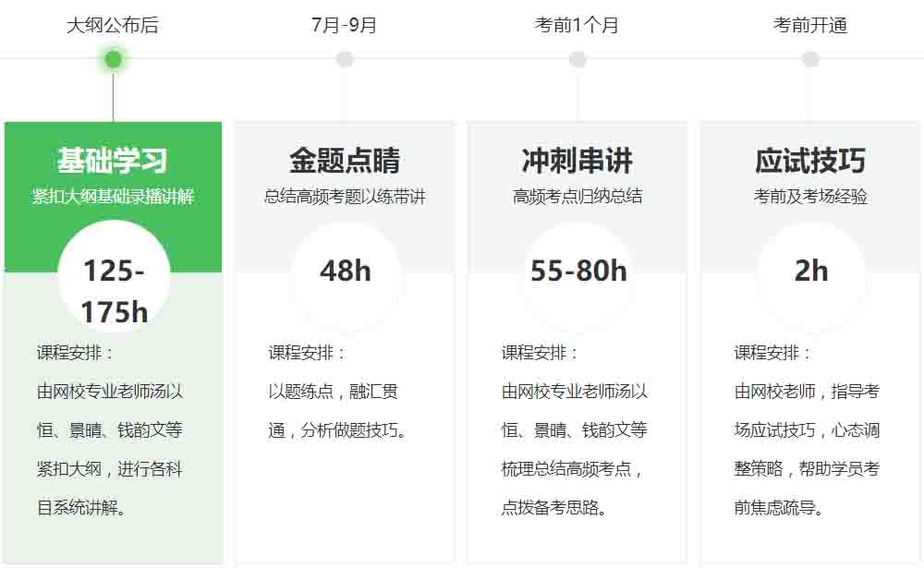924x568 pixels.
Task: Click the 考前开通 timeline label
Action: pyautogui.click(x=810, y=26)
